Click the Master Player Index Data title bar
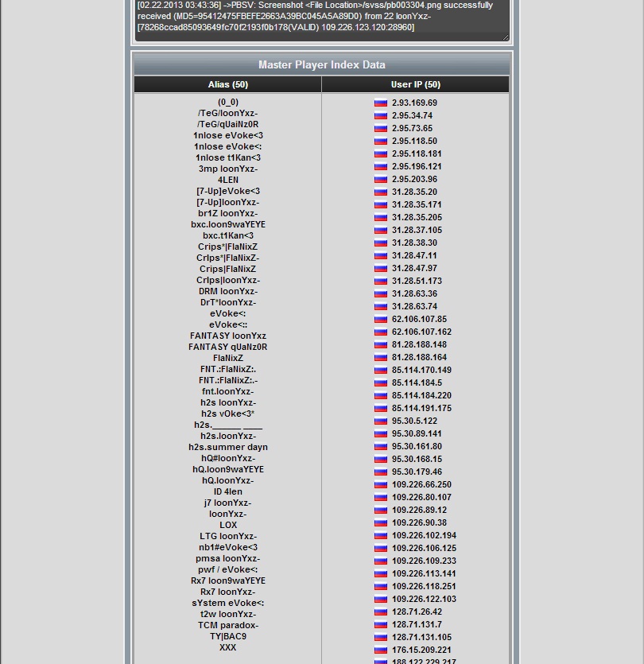The width and height of the screenshot is (644, 664). point(322,64)
